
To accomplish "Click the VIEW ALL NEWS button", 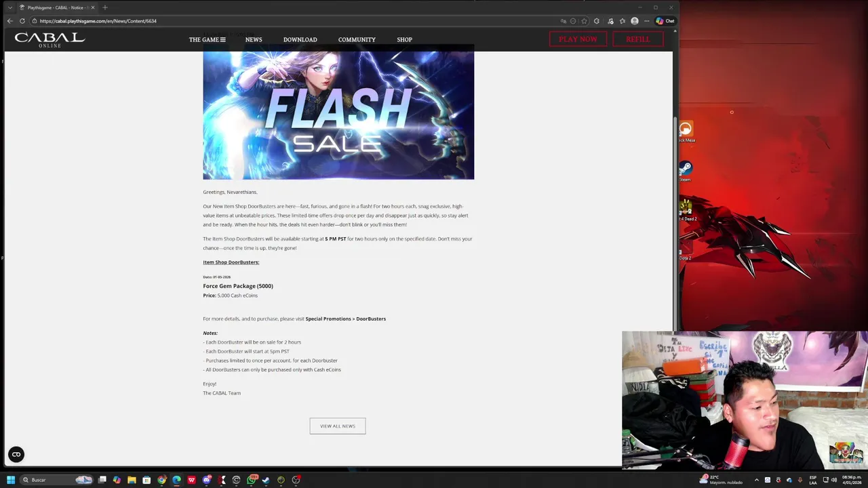I will [x=338, y=426].
